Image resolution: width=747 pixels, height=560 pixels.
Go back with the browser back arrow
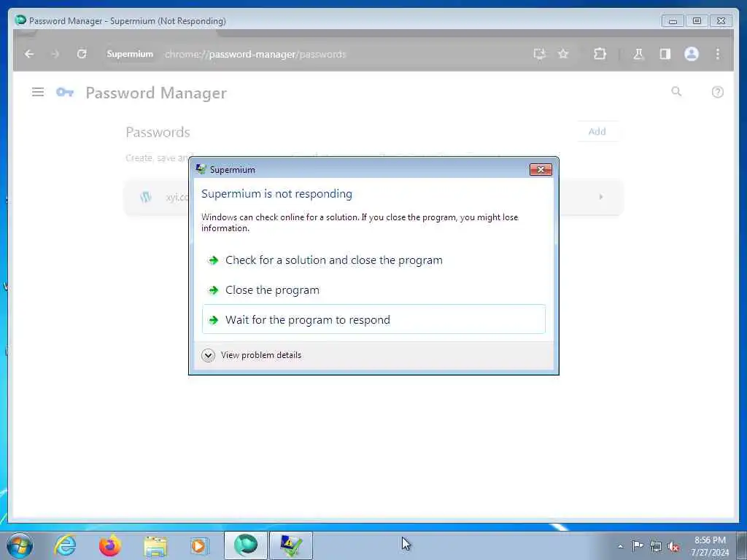pos(29,54)
